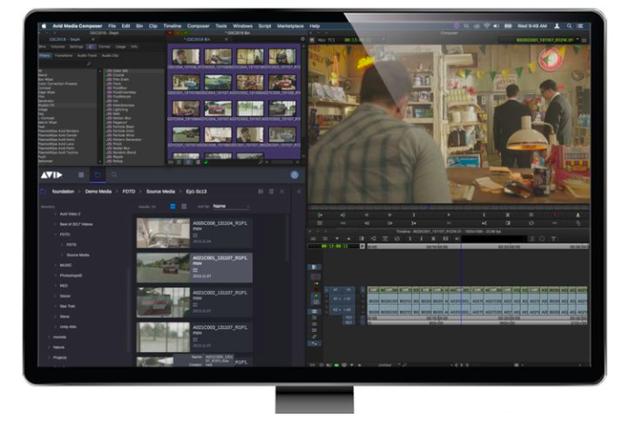Select highlighted clip A021C001_131107_R1FL
The height and width of the screenshot is (421, 640).
(195, 268)
